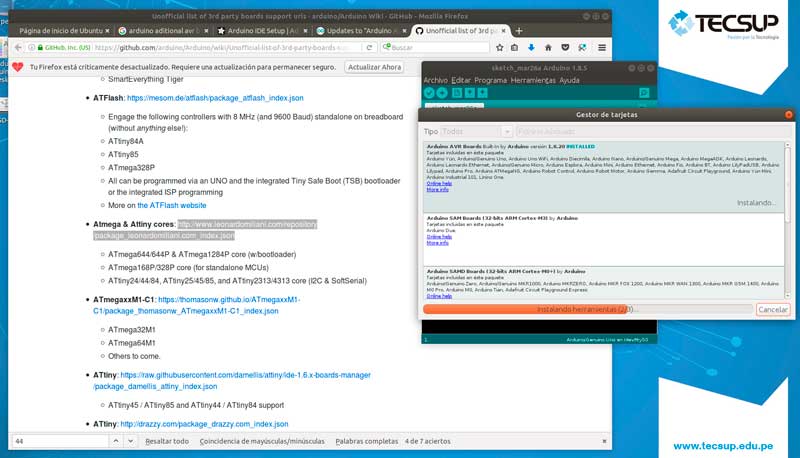Viewport: 800px width, 458px height.
Task: Open 'the ATFlash website' link
Action: coord(171,206)
